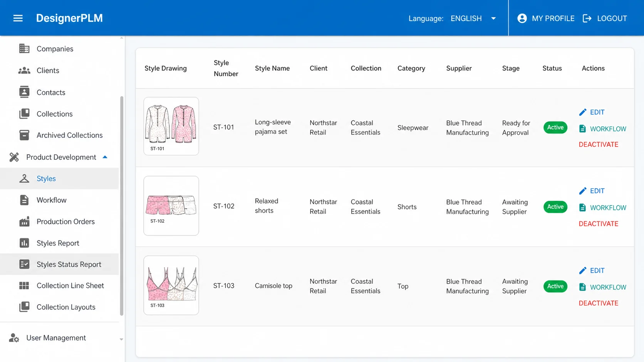
Task: Collapse the Product Development section arrow
Action: point(105,157)
